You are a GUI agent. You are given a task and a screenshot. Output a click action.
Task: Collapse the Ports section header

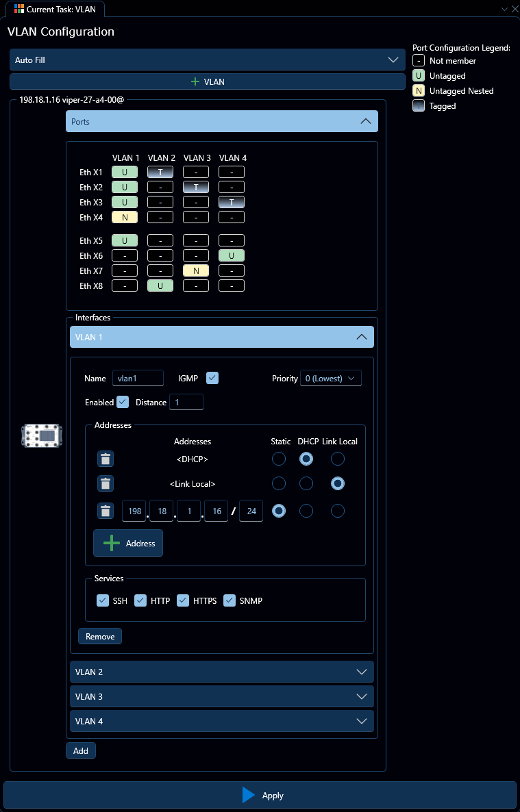(221, 121)
